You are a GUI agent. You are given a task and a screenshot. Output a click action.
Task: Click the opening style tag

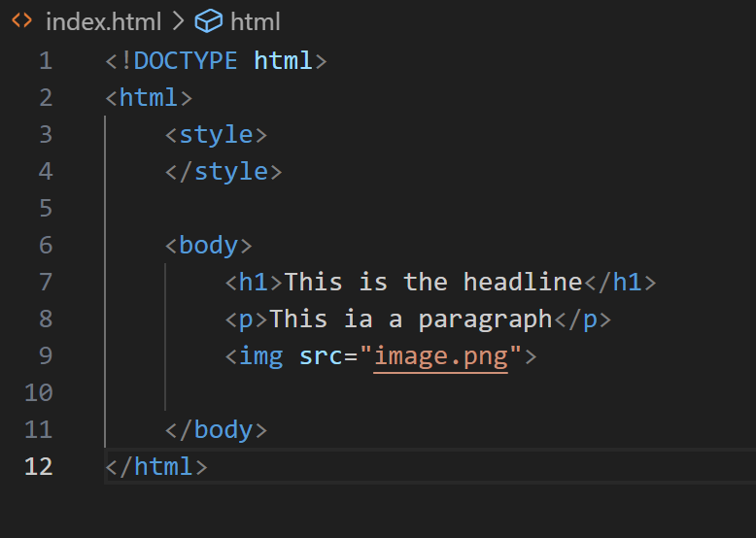(216, 135)
